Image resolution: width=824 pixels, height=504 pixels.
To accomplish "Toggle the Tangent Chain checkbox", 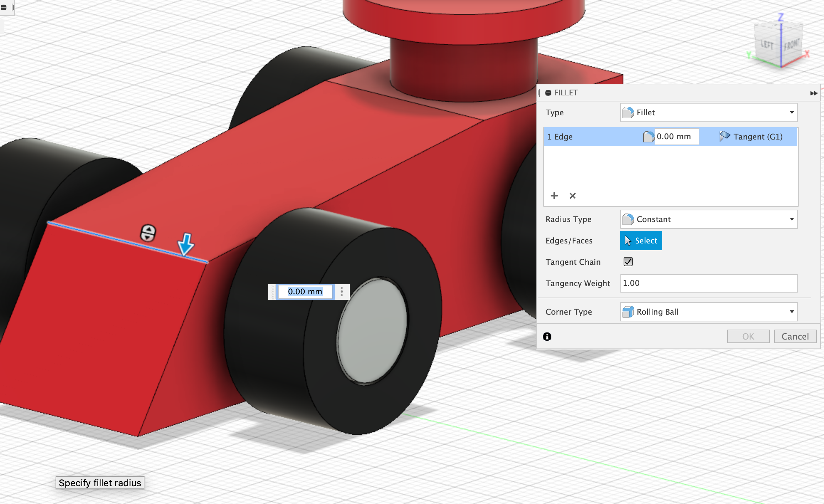I will click(x=628, y=262).
